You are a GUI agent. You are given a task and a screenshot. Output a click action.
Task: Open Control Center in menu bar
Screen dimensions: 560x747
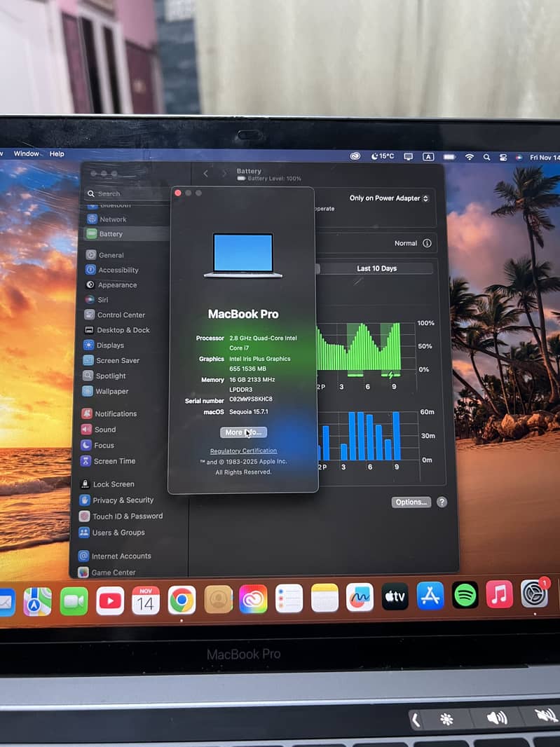pyautogui.click(x=503, y=157)
